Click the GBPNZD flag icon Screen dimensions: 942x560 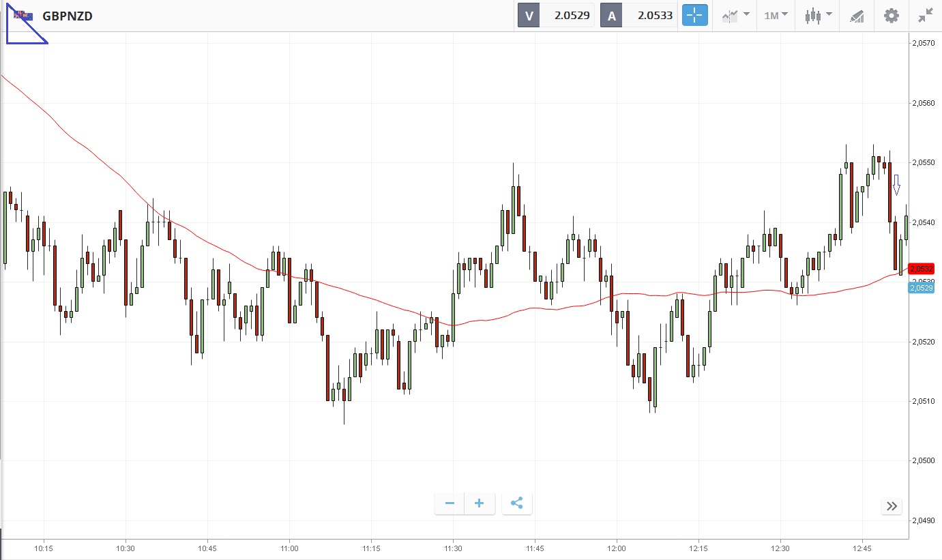[x=23, y=16]
